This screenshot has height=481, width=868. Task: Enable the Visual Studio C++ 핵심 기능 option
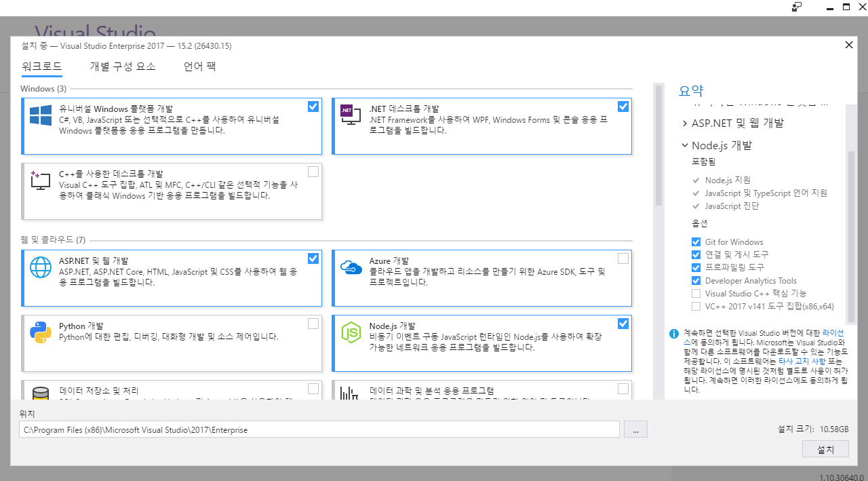pos(696,294)
